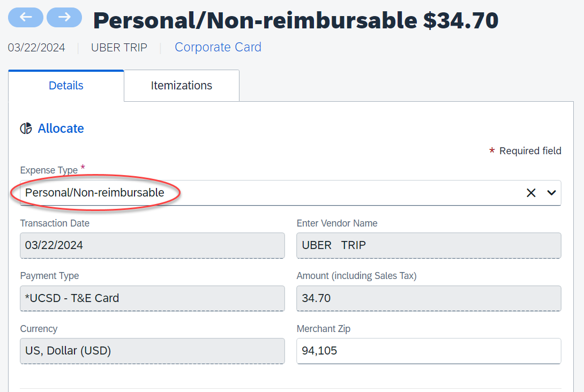Image resolution: width=584 pixels, height=392 pixels.
Task: Click the Required field legend text
Action: point(530,151)
